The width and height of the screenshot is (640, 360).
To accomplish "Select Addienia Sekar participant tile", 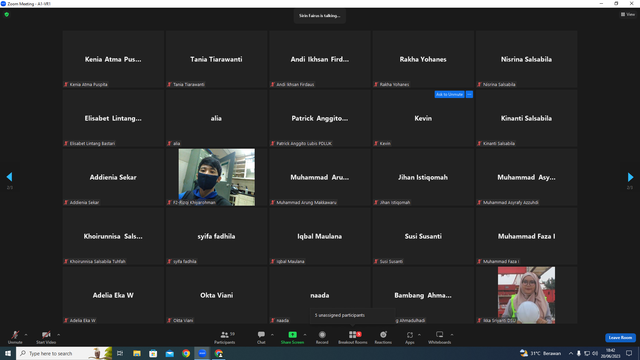I will tap(113, 177).
